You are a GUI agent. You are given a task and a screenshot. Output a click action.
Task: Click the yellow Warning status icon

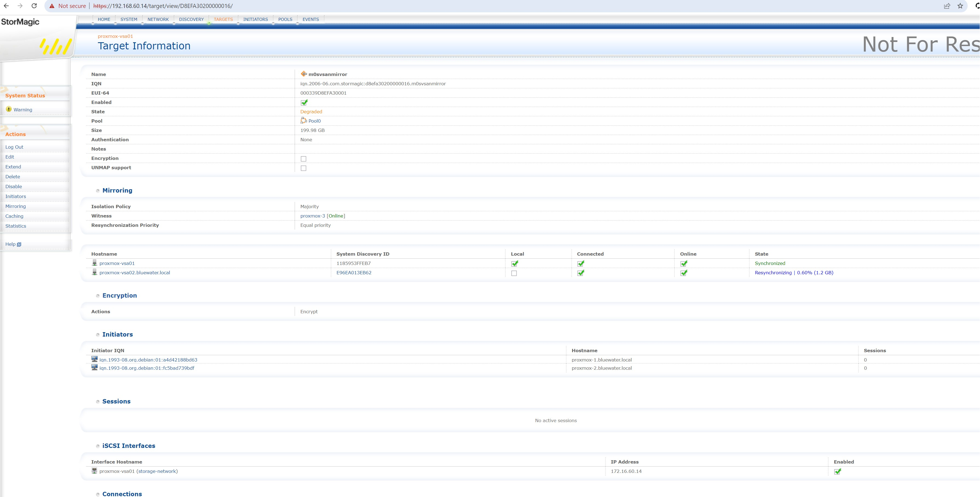click(9, 109)
